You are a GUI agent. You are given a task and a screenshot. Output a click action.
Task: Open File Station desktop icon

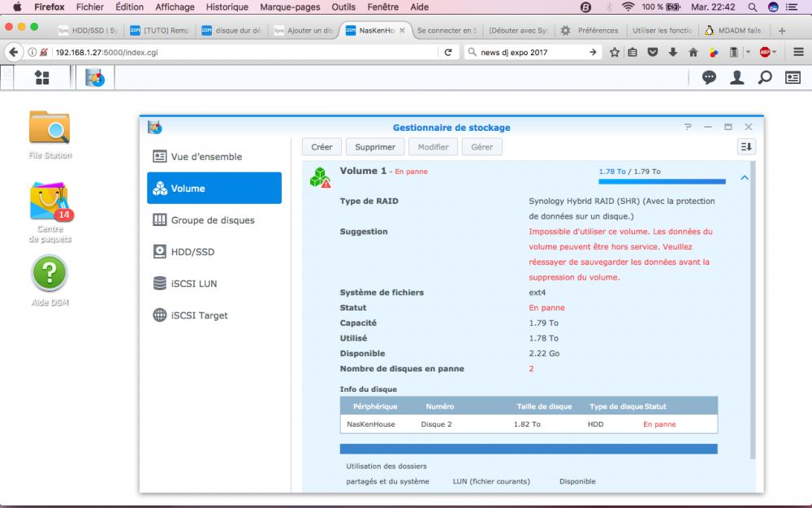50,135
